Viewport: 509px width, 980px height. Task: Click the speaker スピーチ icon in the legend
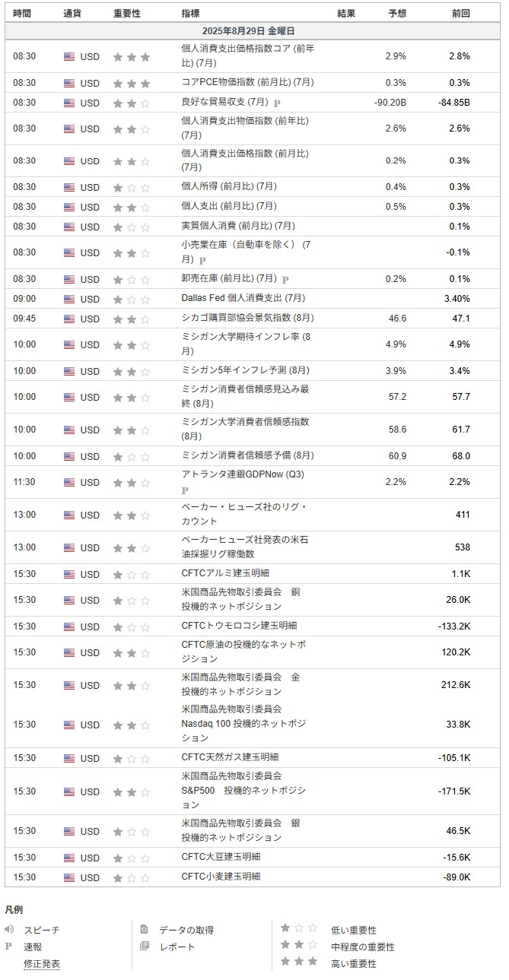click(9, 929)
